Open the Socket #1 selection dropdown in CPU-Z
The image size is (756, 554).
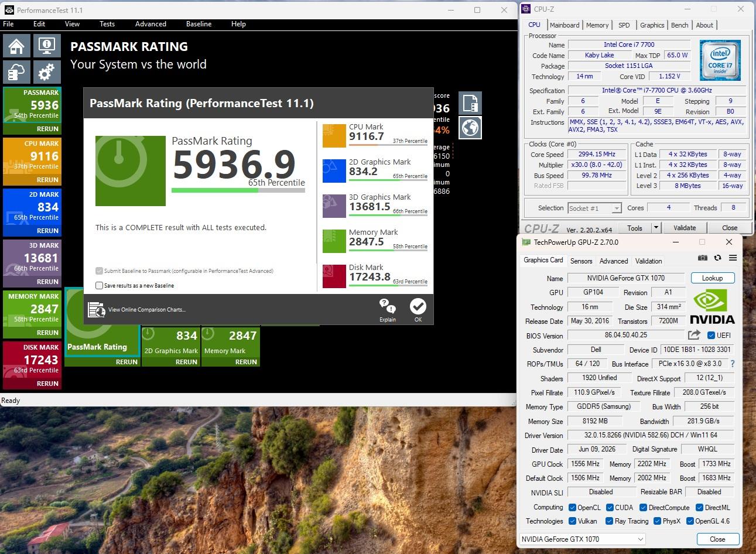[x=594, y=208]
